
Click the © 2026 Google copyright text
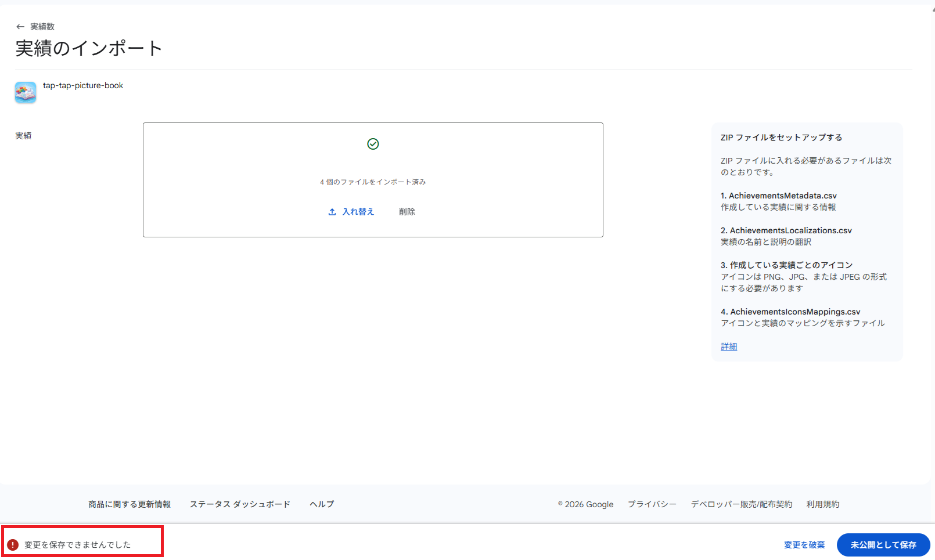(x=585, y=504)
